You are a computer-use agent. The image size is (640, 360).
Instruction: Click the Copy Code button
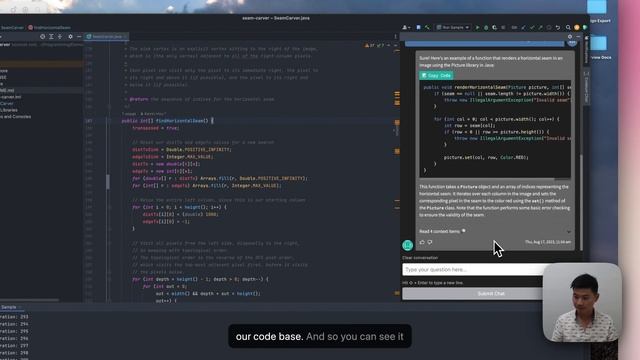pyautogui.click(x=436, y=76)
